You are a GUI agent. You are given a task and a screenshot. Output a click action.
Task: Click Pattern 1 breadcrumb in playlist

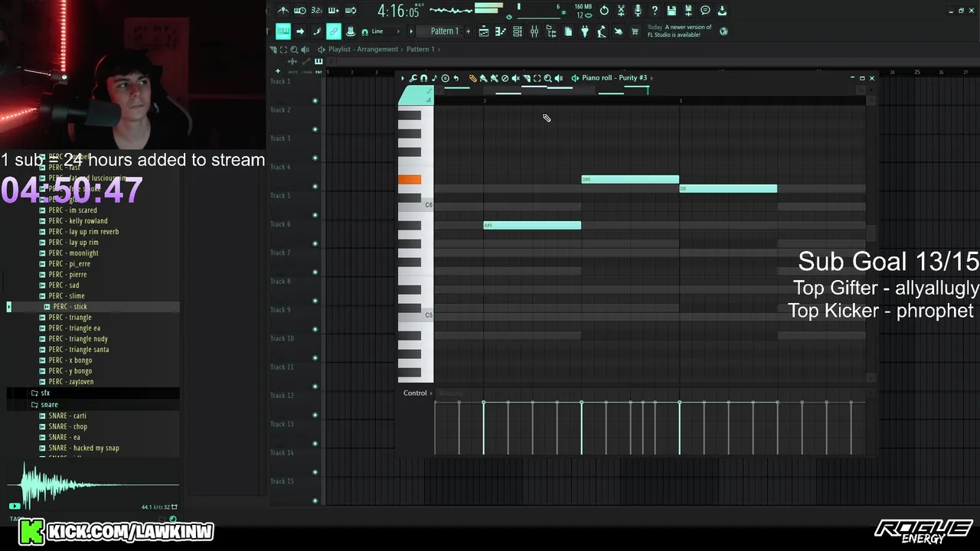[420, 49]
